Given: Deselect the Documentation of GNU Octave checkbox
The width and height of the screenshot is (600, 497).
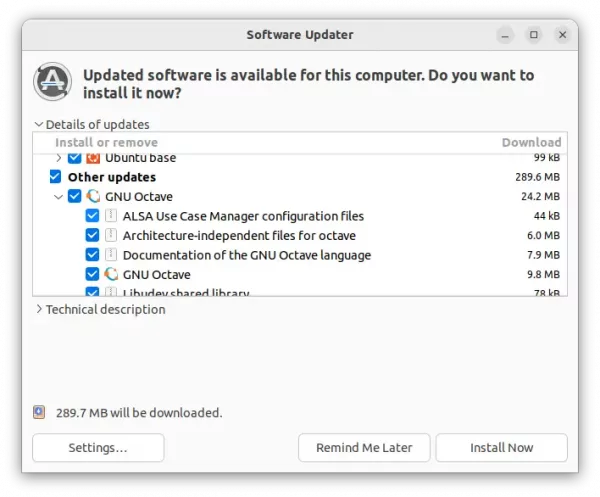Looking at the screenshot, I should (92, 255).
